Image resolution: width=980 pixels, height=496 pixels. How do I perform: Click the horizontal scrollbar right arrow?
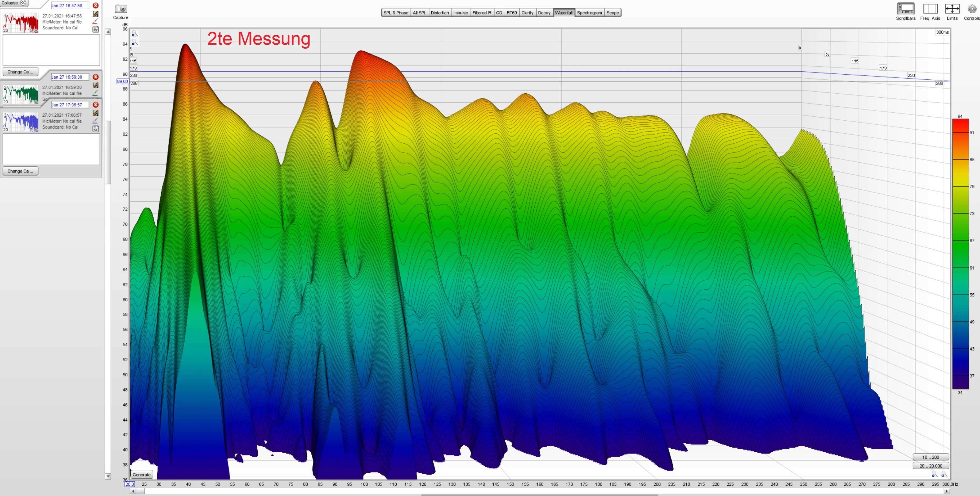pyautogui.click(x=947, y=491)
